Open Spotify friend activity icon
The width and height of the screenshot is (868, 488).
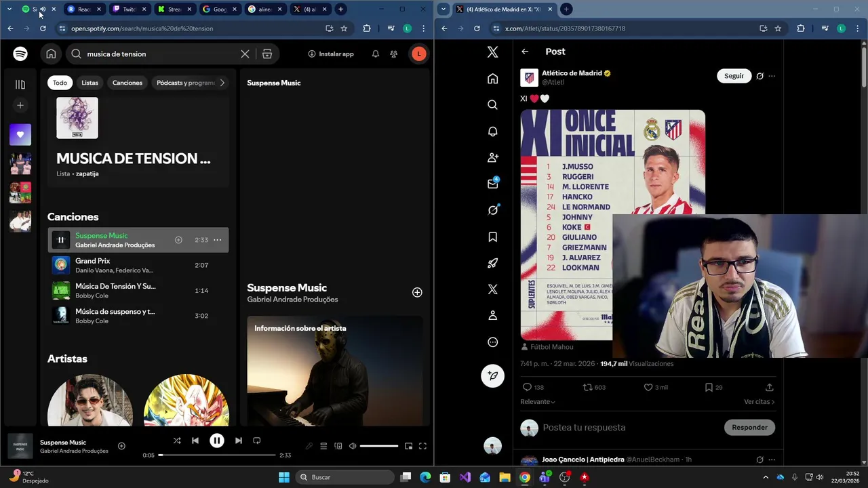pos(394,54)
